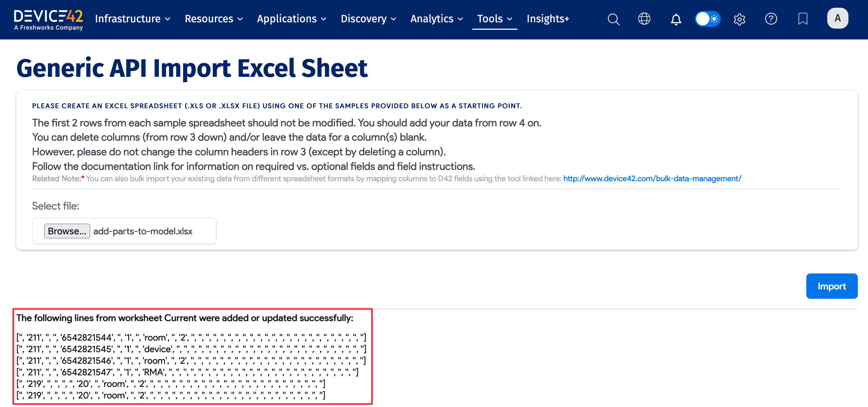Click the Device42 logo
Screen dimensions: 868x407
click(x=48, y=20)
